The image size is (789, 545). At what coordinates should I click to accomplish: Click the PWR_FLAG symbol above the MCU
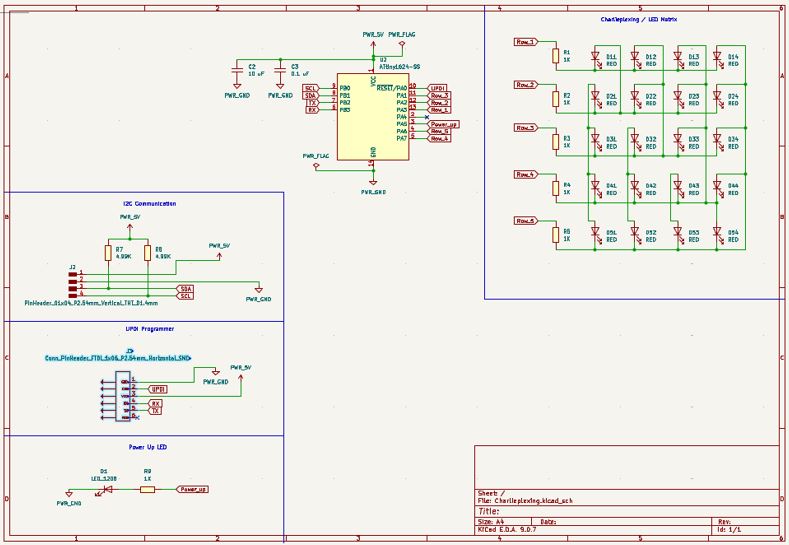pyautogui.click(x=402, y=44)
